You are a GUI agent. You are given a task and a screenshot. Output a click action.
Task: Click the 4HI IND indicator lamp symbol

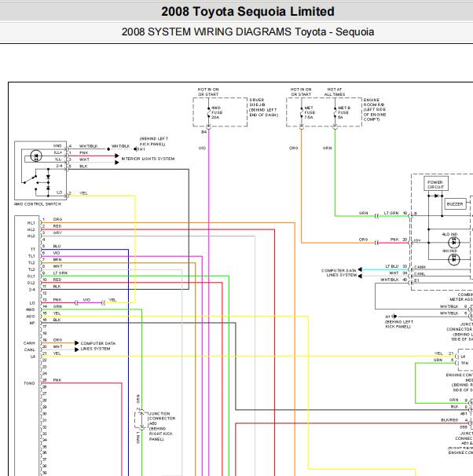coord(454,259)
